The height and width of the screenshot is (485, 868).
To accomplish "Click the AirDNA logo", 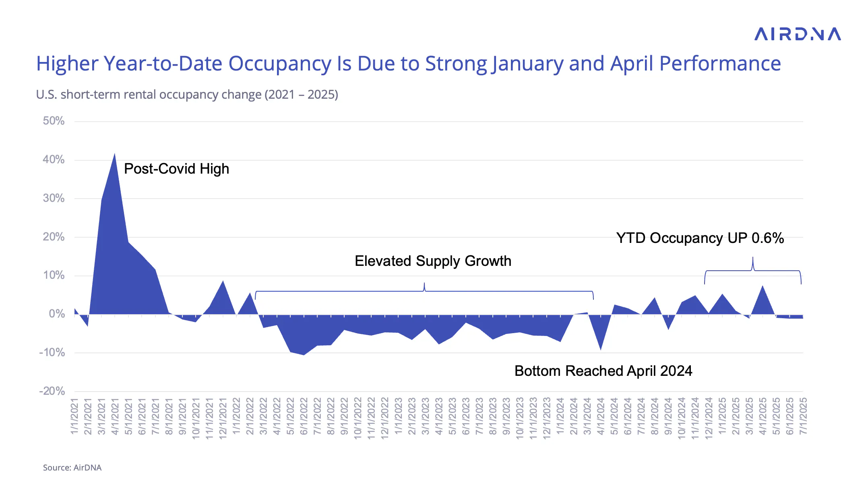I will click(798, 34).
